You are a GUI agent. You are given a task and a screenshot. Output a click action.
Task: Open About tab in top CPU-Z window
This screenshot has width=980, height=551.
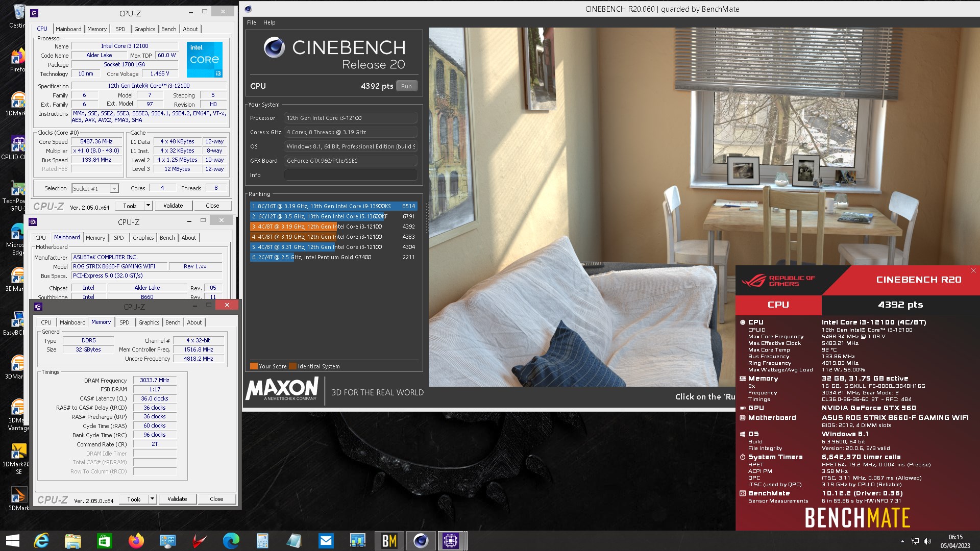point(190,29)
